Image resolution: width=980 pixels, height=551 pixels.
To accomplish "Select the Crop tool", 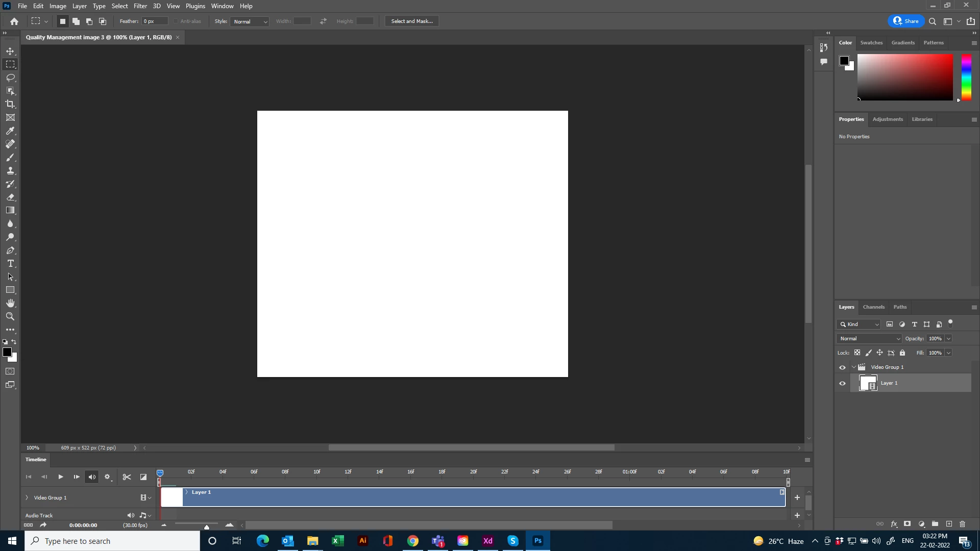I will pyautogui.click(x=10, y=104).
